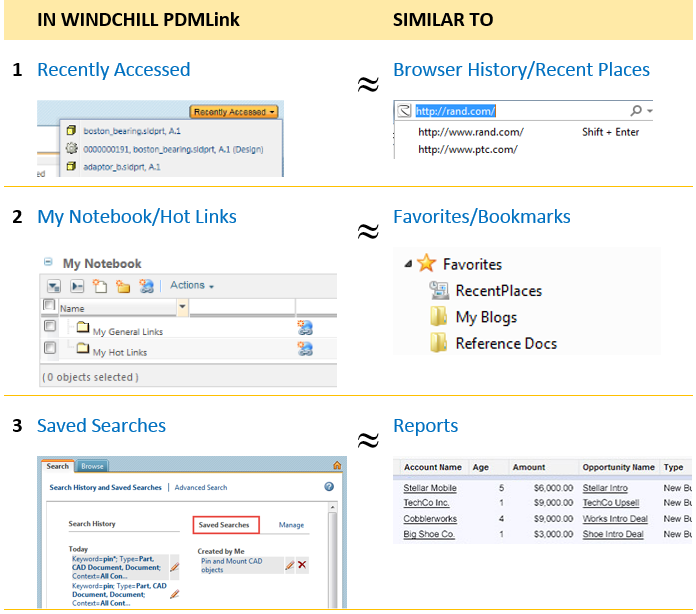The width and height of the screenshot is (696, 614).
Task: Edit the Pin and Mount CAD saved search
Action: [x=289, y=565]
